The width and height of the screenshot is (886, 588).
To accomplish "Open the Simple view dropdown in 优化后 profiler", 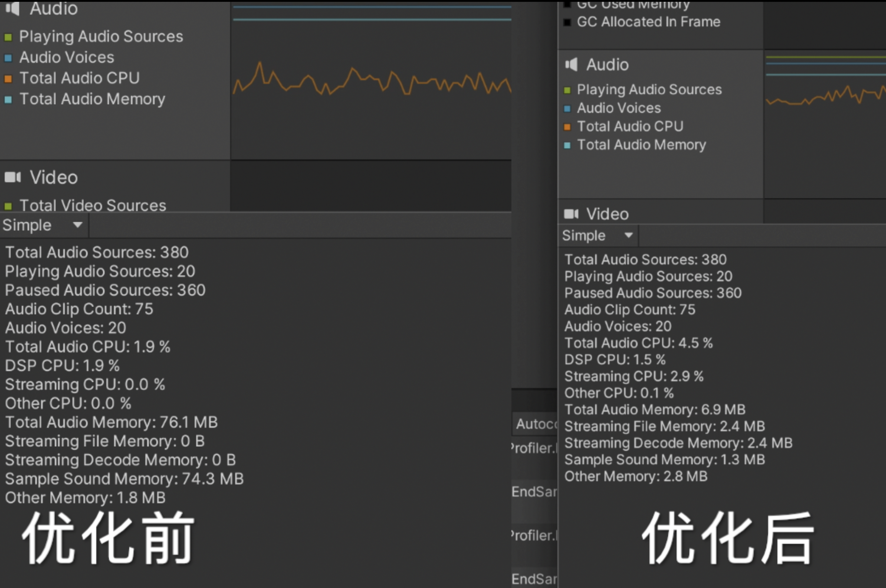I will tap(598, 236).
